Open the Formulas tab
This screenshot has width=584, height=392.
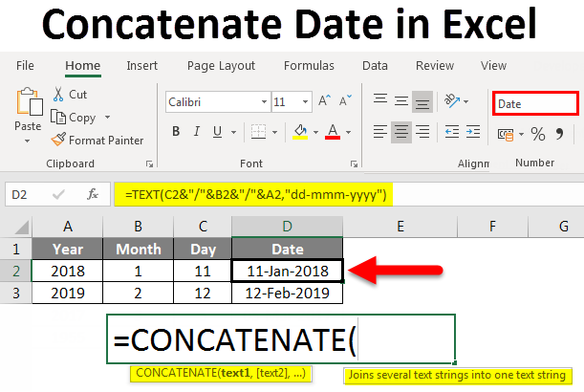click(x=309, y=66)
